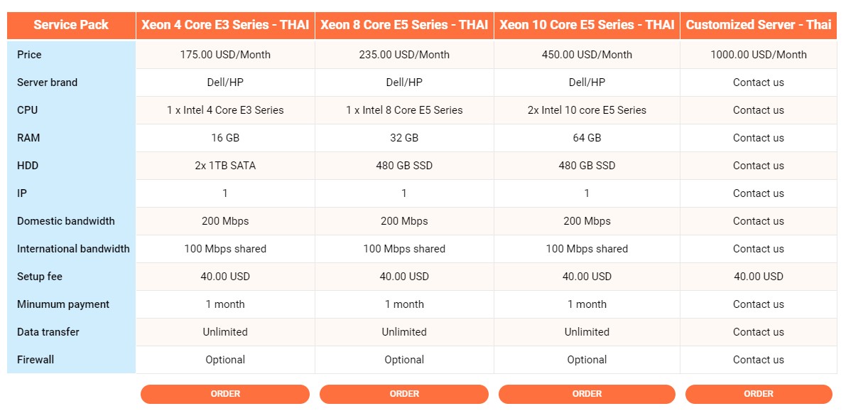Click Contact us in the Price row
The height and width of the screenshot is (411, 868).
click(x=759, y=54)
